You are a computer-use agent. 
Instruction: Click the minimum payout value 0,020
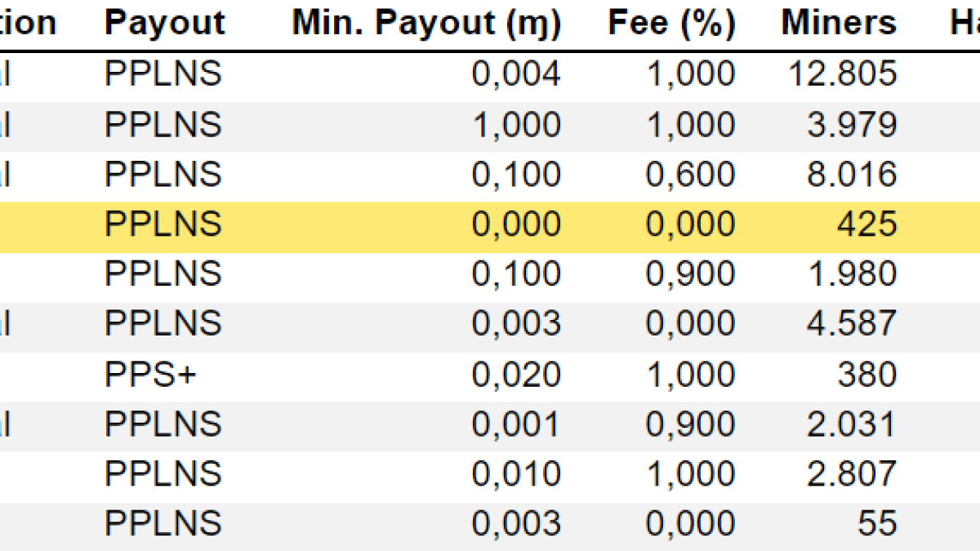(516, 375)
